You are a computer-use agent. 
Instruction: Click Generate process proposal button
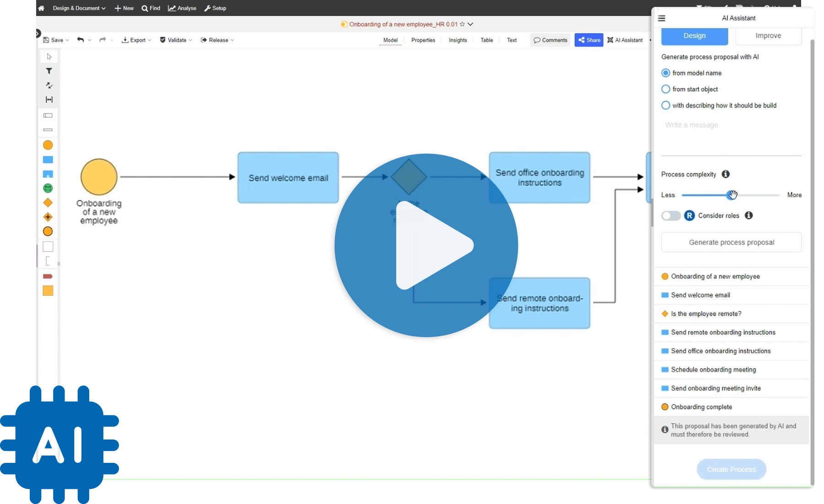(x=732, y=242)
